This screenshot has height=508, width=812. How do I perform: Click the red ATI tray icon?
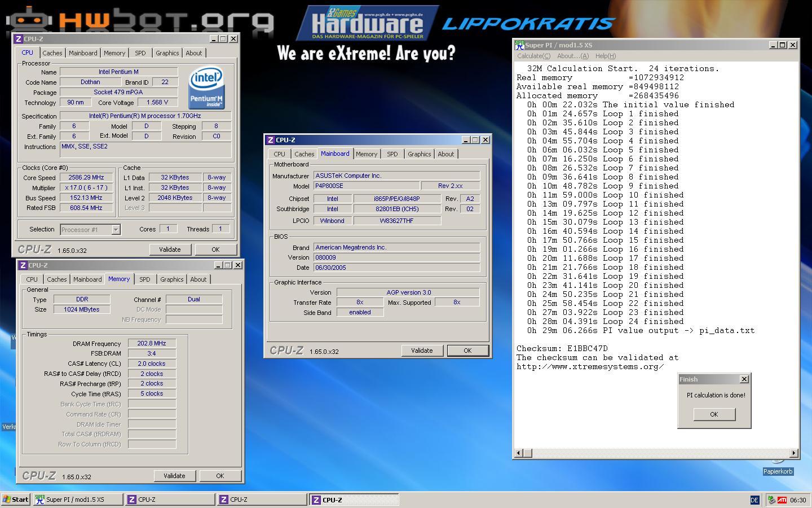pyautogui.click(x=782, y=500)
